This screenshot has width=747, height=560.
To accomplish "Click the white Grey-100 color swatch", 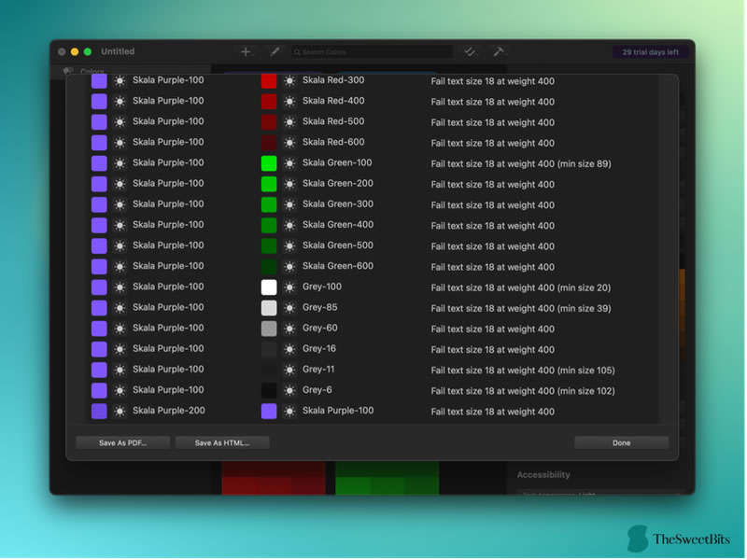I will click(269, 287).
